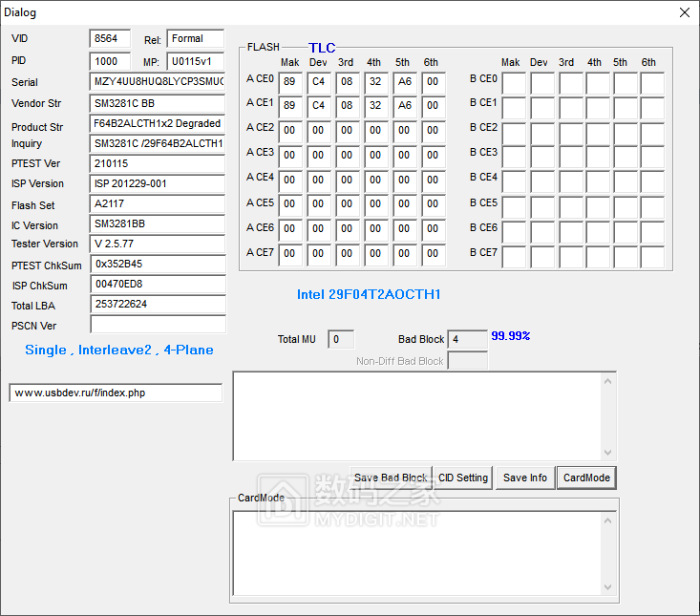Select the PID value field
The width and height of the screenshot is (700, 616).
[110, 60]
